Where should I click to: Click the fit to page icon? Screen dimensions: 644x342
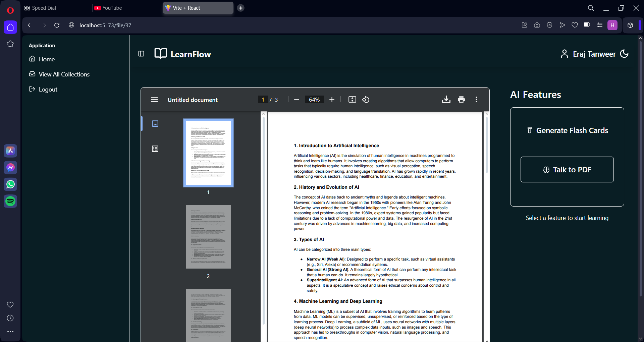(x=352, y=100)
